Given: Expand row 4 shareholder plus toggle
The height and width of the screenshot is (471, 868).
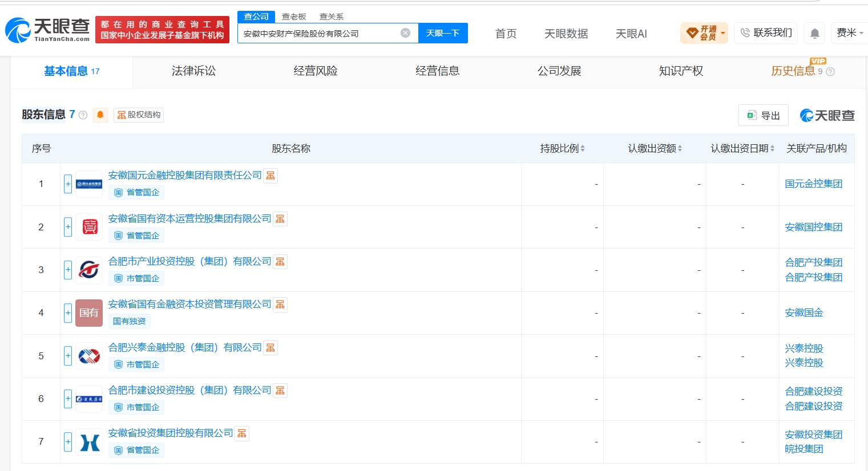Looking at the screenshot, I should 68,312.
